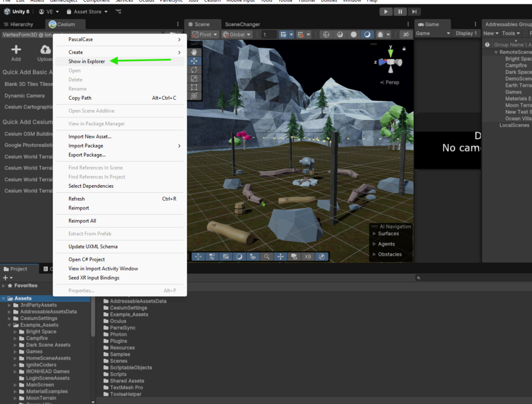Select the Hand view tool in Scene
The height and width of the screenshot is (404, 532).
point(195,52)
